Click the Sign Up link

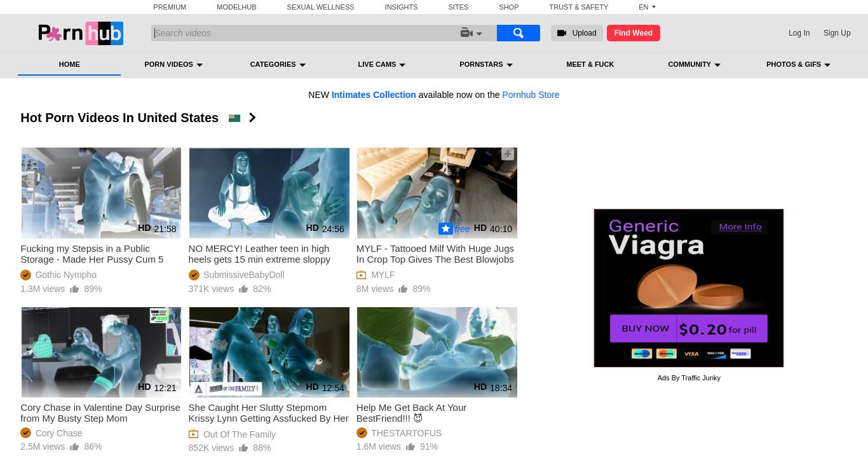[837, 33]
